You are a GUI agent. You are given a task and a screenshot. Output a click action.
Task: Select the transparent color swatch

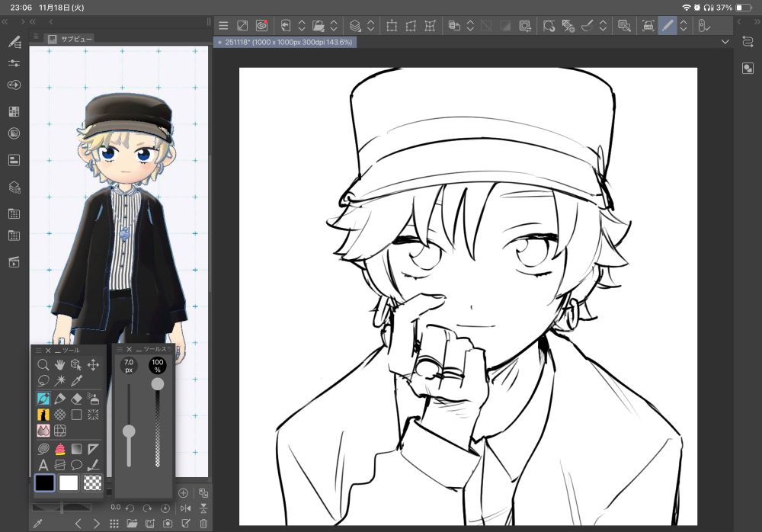tap(92, 483)
